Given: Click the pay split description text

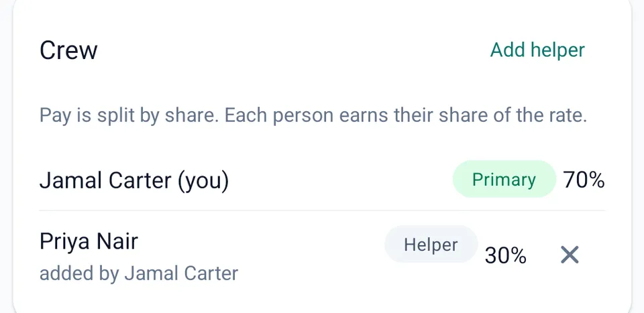Looking at the screenshot, I should (x=313, y=116).
